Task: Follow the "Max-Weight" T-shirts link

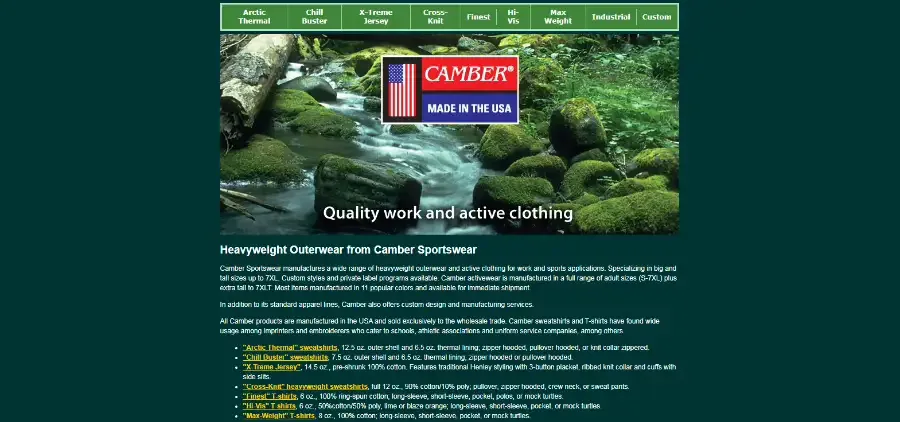Action: tap(278, 416)
